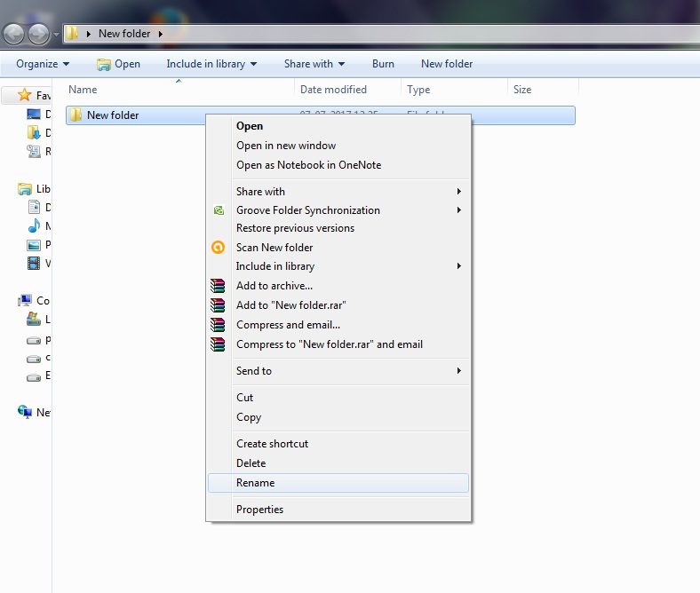
Task: Open the Organize dropdown menu
Action: click(43, 64)
